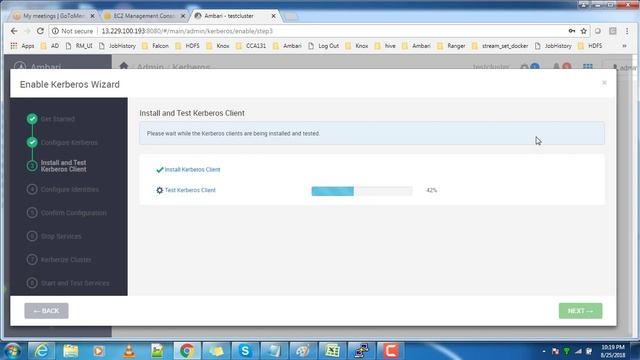Open the hive bookmark folder
The image size is (640, 360).
point(385,46)
